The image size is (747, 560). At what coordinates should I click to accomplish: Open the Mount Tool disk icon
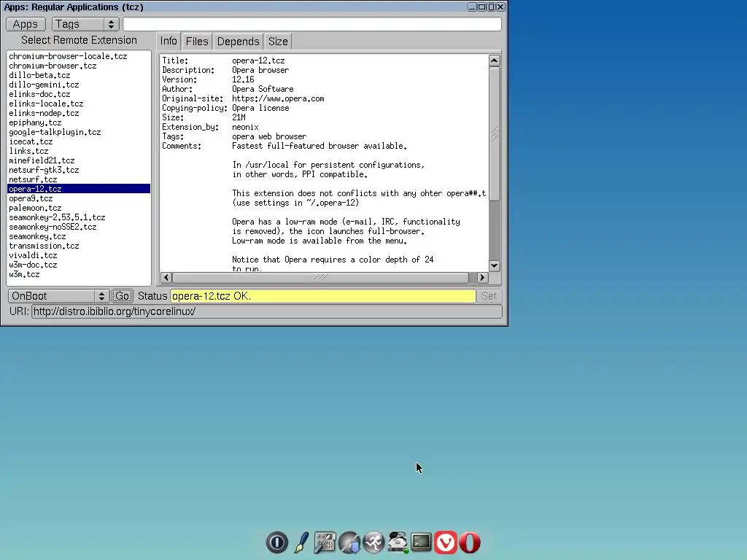(398, 542)
